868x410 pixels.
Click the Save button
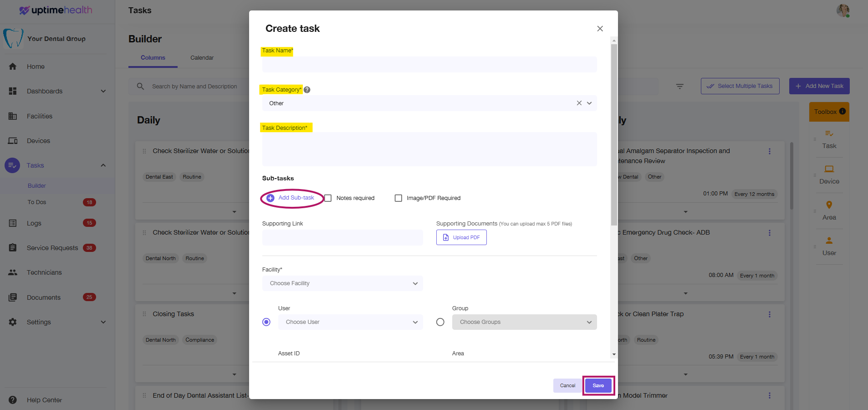pos(598,385)
